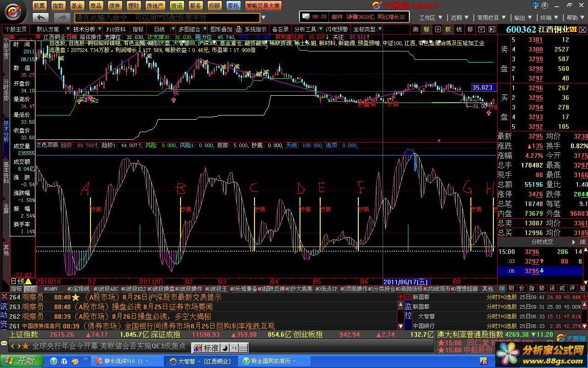Click the network monitor icon in title bar
This screenshot has width=588, height=368.
coord(536,5)
